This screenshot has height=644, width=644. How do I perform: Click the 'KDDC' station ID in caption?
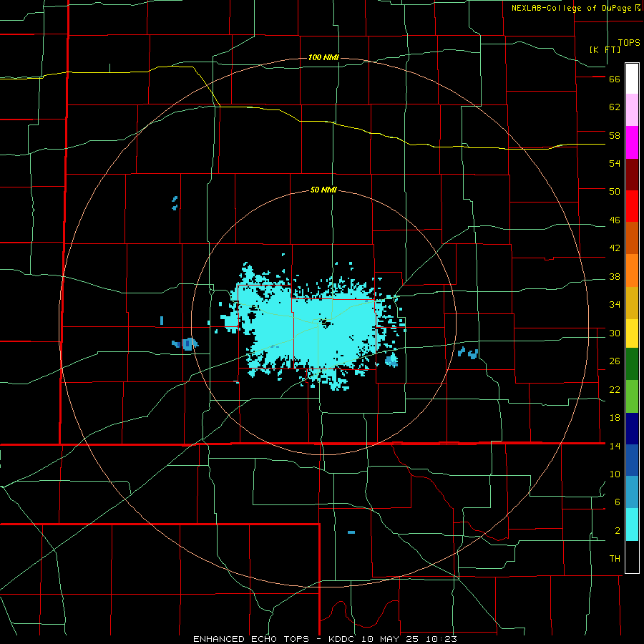coord(343,639)
